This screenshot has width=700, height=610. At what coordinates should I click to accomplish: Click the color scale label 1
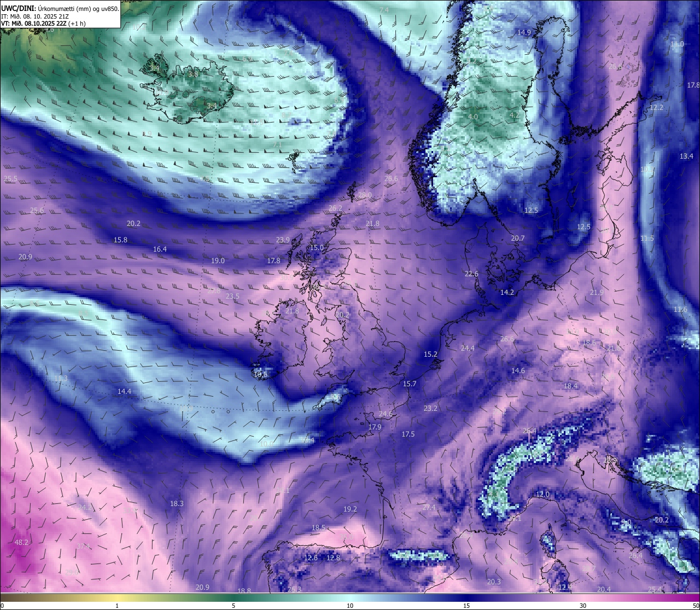pos(117,606)
